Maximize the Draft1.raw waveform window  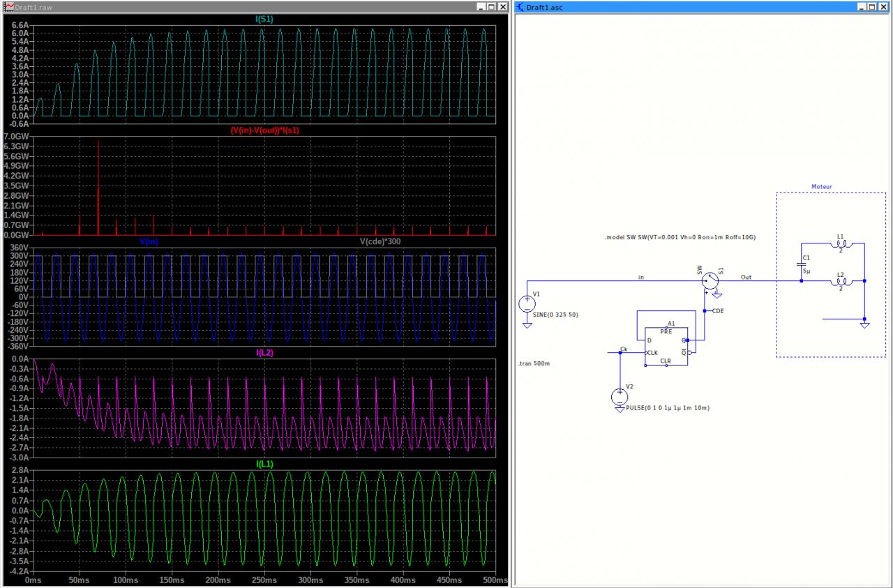coord(493,6)
